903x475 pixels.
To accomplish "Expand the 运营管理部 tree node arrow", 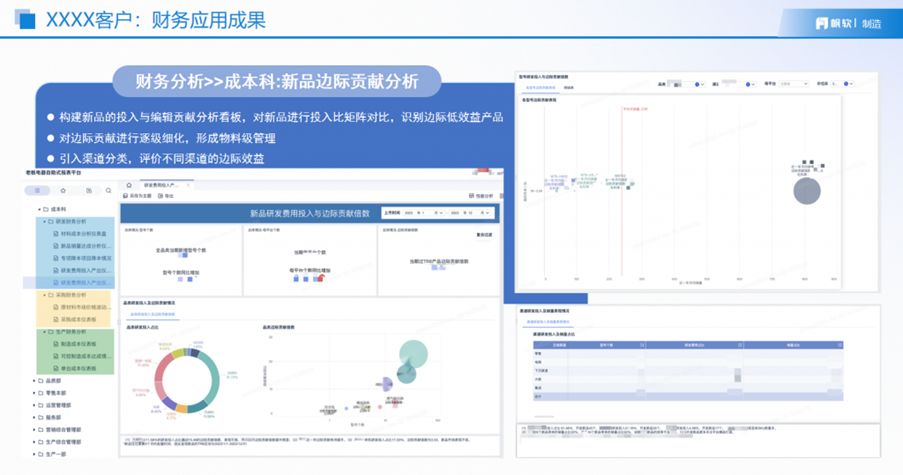I will point(34,405).
